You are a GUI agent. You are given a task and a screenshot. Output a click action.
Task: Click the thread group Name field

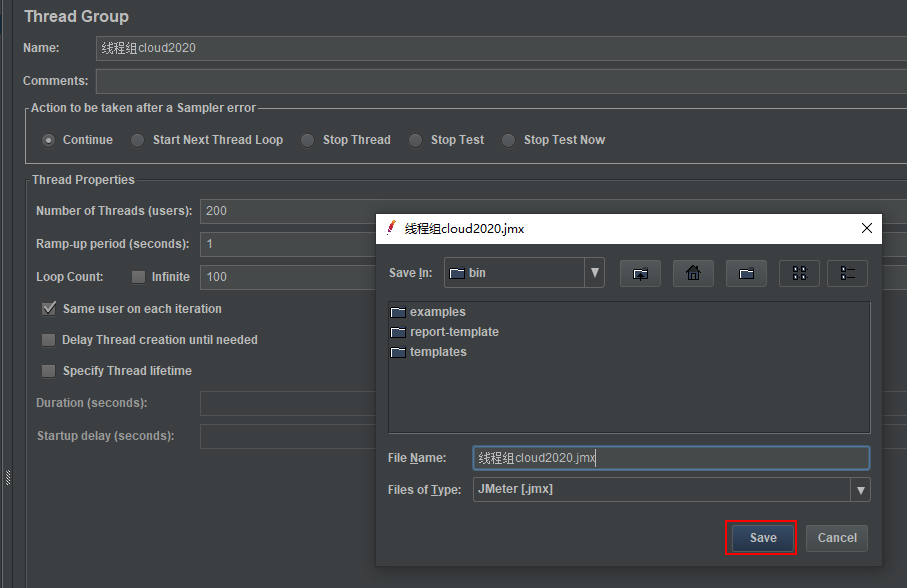tap(501, 48)
